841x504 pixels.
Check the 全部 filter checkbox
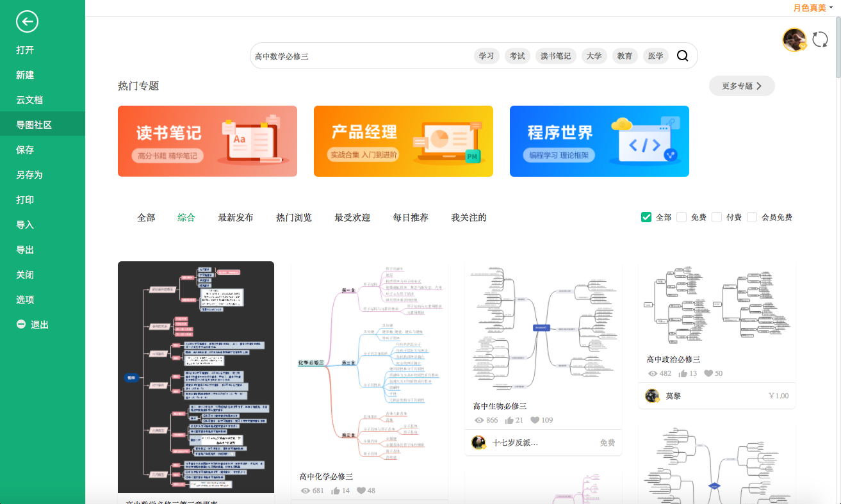(x=646, y=217)
